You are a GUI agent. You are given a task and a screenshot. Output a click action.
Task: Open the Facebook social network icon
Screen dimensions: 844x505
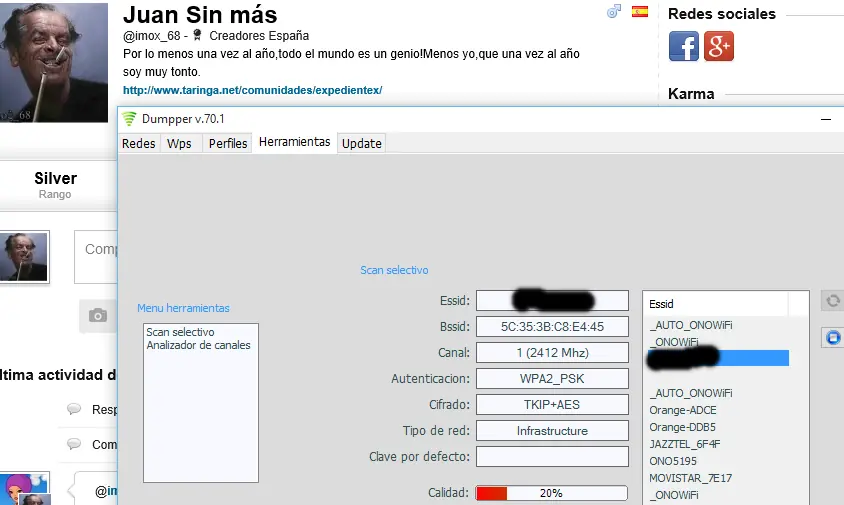[684, 46]
